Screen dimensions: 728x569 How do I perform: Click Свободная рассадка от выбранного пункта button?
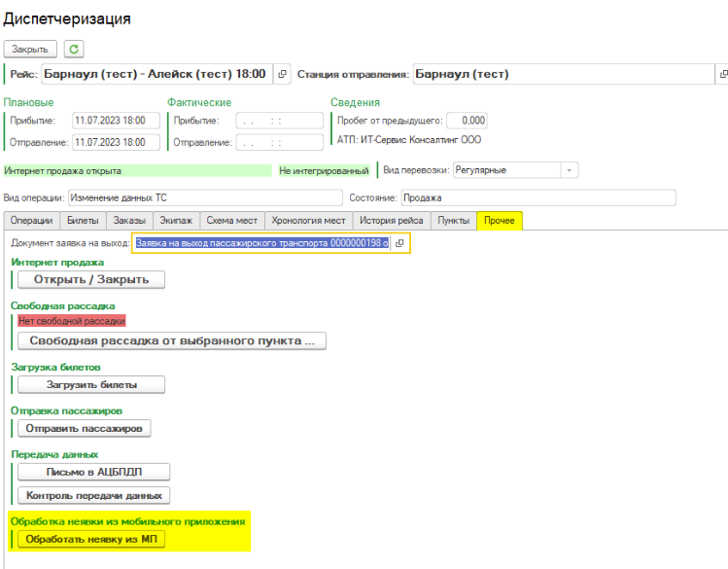[x=172, y=340]
